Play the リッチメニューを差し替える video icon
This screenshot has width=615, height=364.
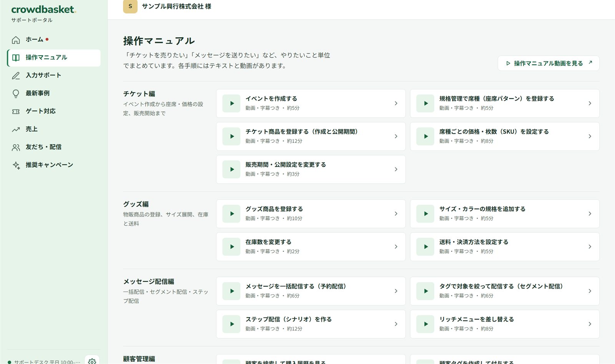(426, 324)
